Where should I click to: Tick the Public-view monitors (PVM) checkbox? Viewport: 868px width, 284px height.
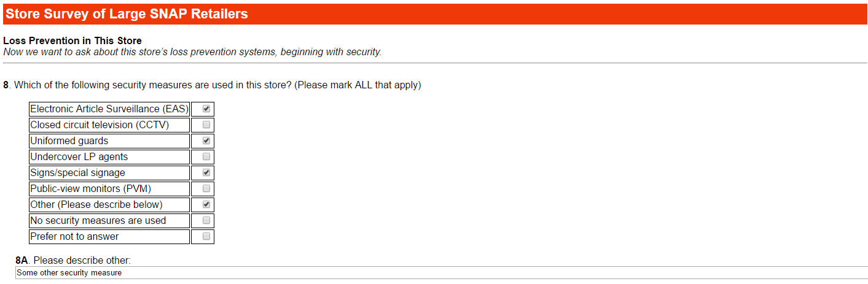click(x=206, y=189)
